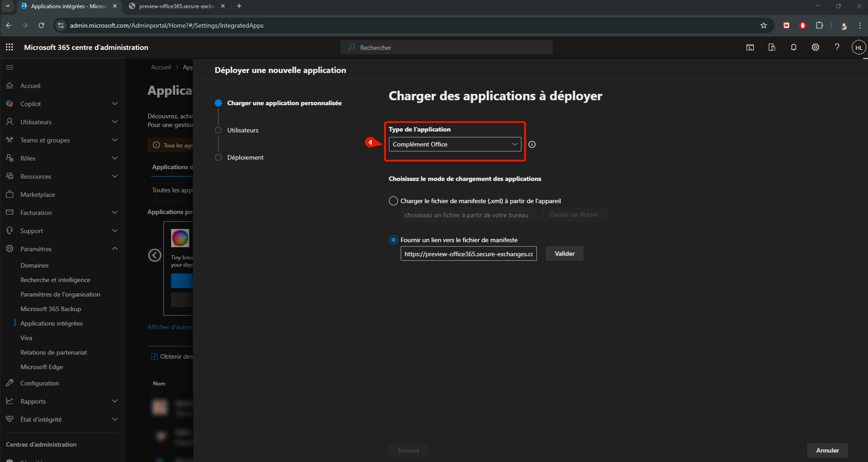The width and height of the screenshot is (868, 462).
Task: Select Applications intégrées in sidebar
Action: click(x=51, y=323)
